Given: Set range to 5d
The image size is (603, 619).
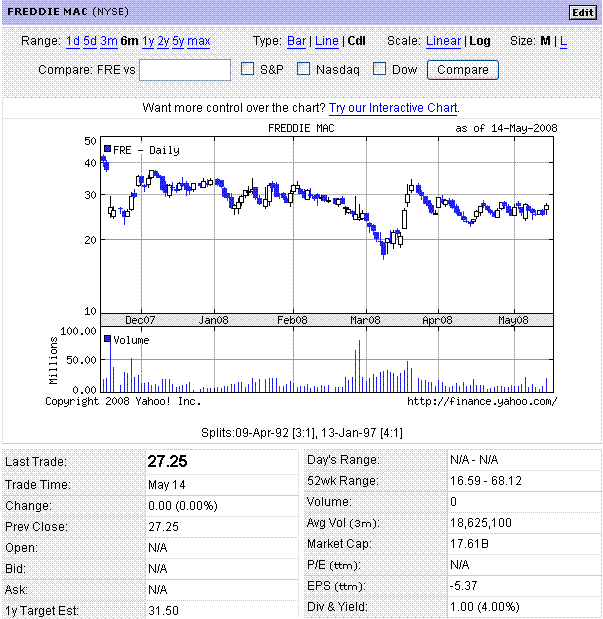Looking at the screenshot, I should point(90,41).
